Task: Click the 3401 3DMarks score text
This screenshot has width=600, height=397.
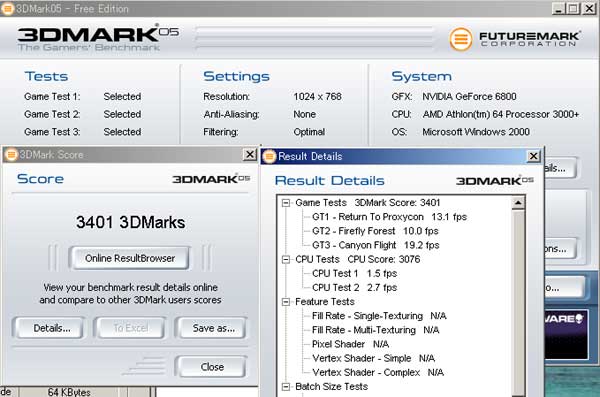Action: pyautogui.click(x=130, y=222)
